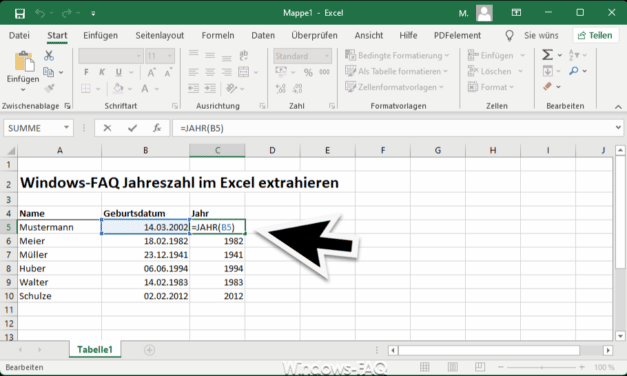Open the Hilfe ribbon tab
Viewport: 627px width, 376px height.
[x=408, y=35]
